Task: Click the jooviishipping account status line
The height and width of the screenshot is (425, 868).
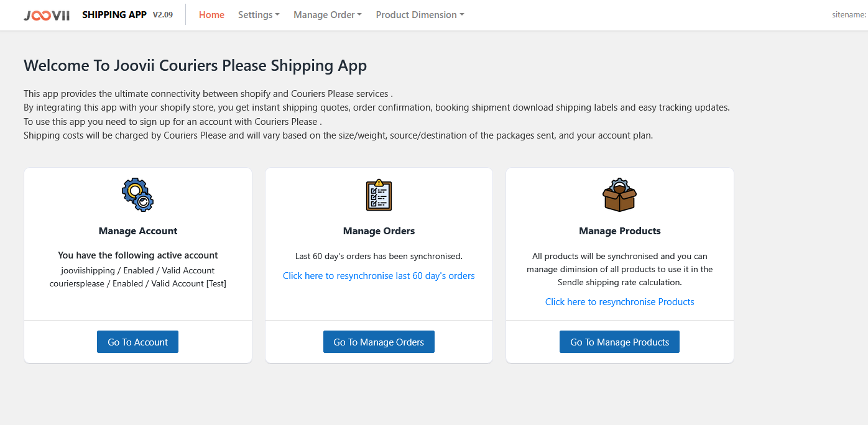Action: pos(138,270)
